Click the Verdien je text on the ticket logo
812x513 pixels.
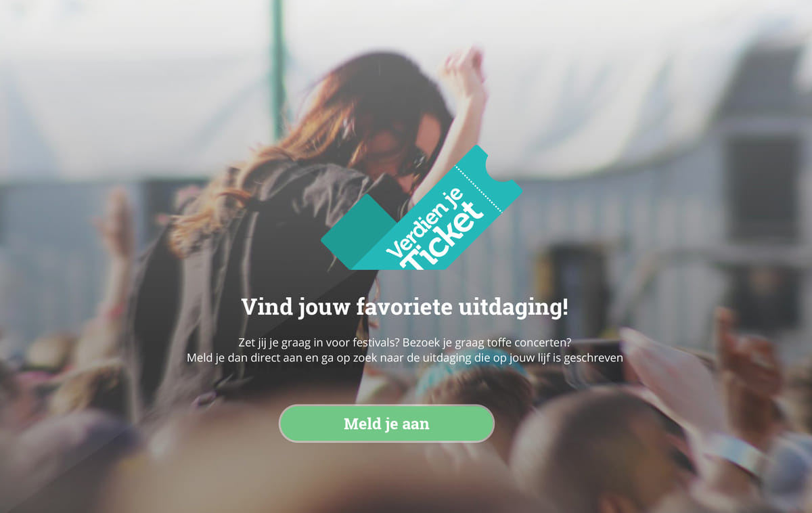[x=426, y=223]
